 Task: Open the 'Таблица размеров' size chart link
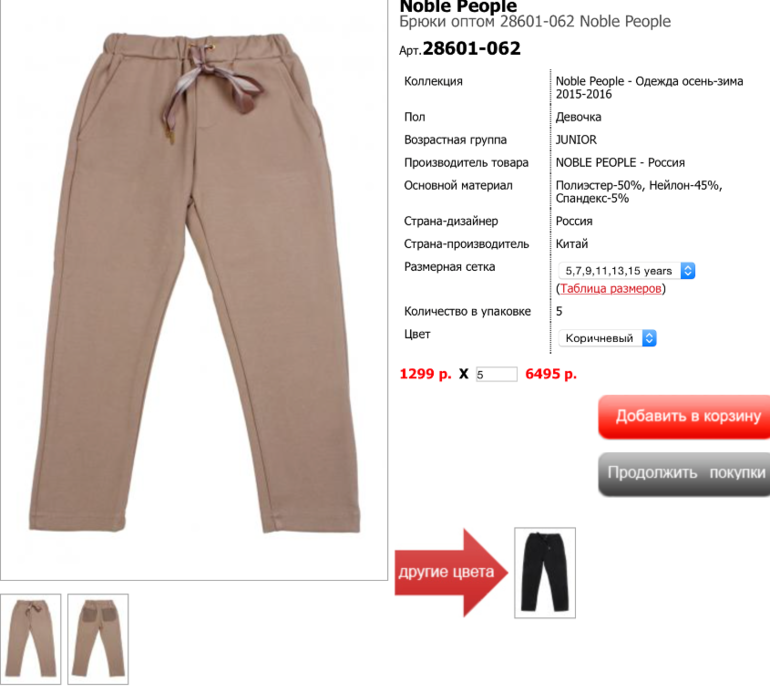pyautogui.click(x=610, y=288)
